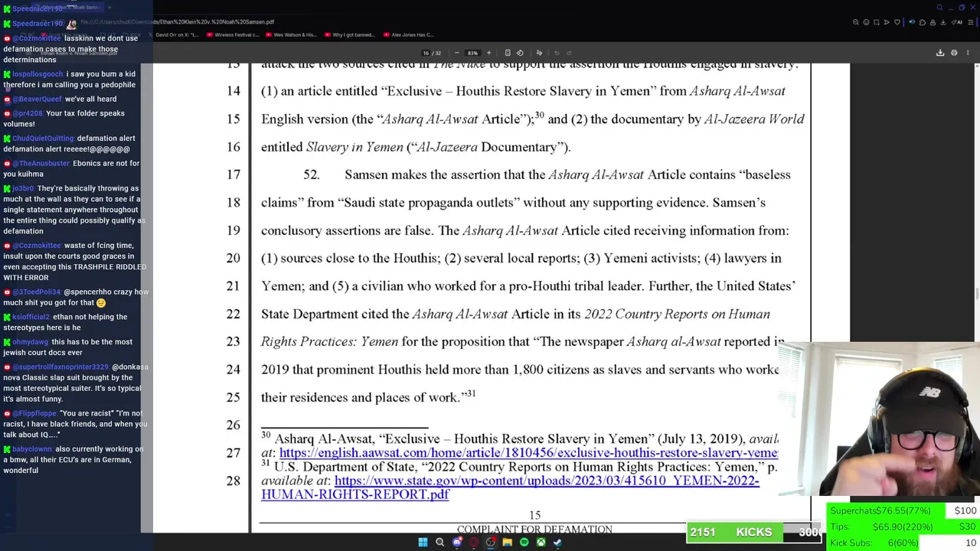The width and height of the screenshot is (980, 551).
Task: Follow the english.aawsat.com footnote link
Action: point(528,453)
